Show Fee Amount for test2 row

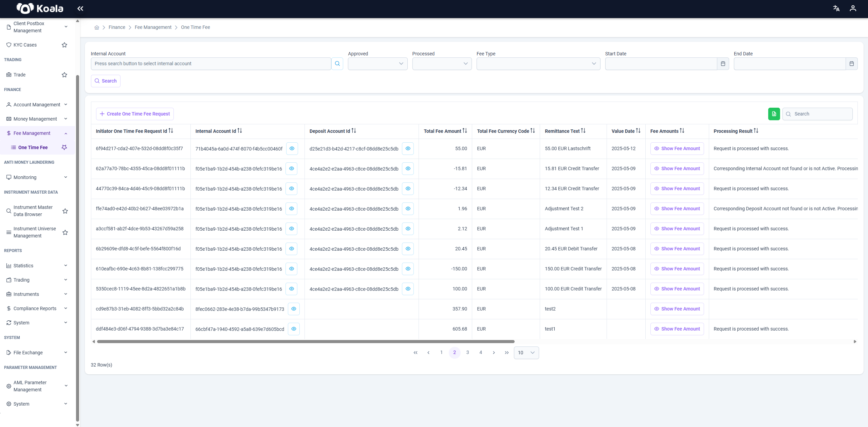point(677,309)
